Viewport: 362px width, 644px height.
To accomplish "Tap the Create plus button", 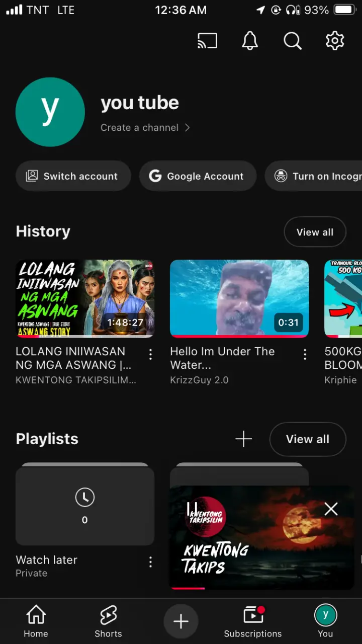I will (x=181, y=621).
